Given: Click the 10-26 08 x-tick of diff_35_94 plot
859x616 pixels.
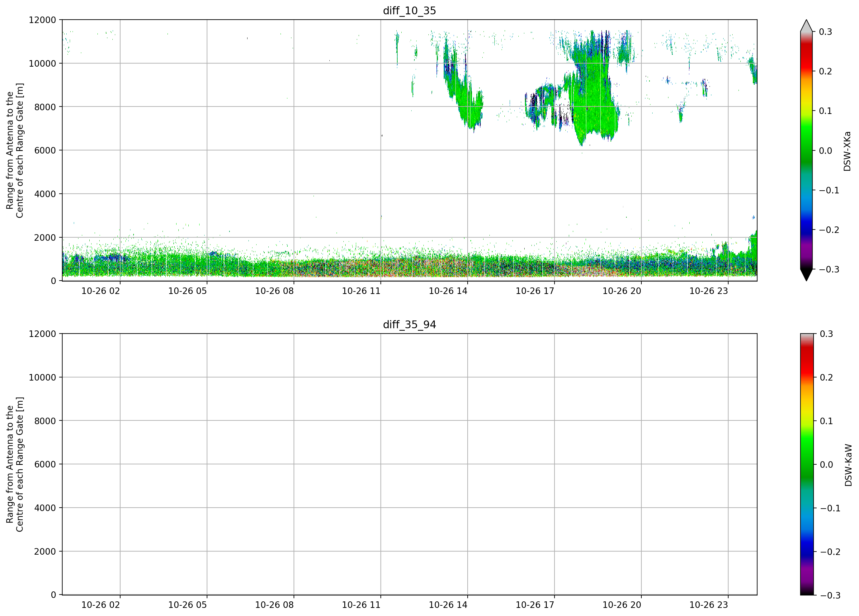Looking at the screenshot, I should [x=274, y=605].
